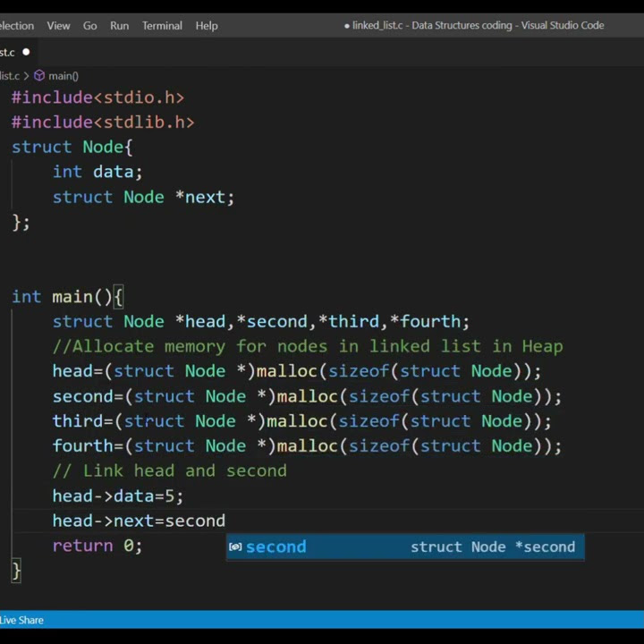Accept the 'second' autocomplete suggestion
This screenshot has height=644, width=644.
405,547
